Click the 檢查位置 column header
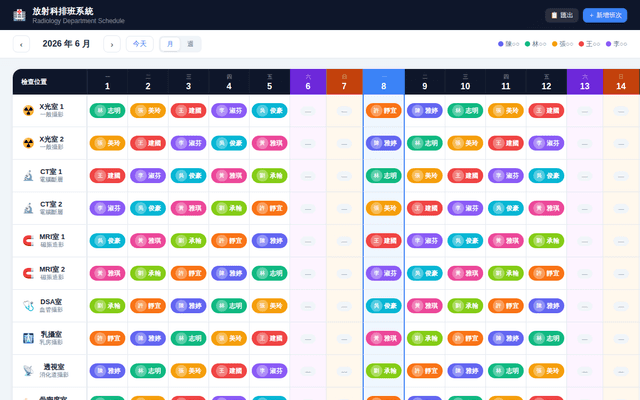The width and height of the screenshot is (640, 400). click(50, 82)
